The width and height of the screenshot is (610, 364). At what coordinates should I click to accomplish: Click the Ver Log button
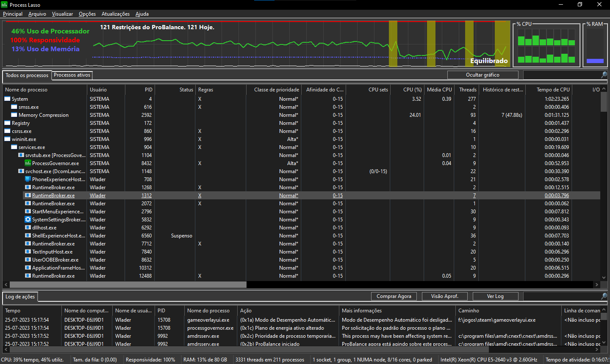(495, 296)
